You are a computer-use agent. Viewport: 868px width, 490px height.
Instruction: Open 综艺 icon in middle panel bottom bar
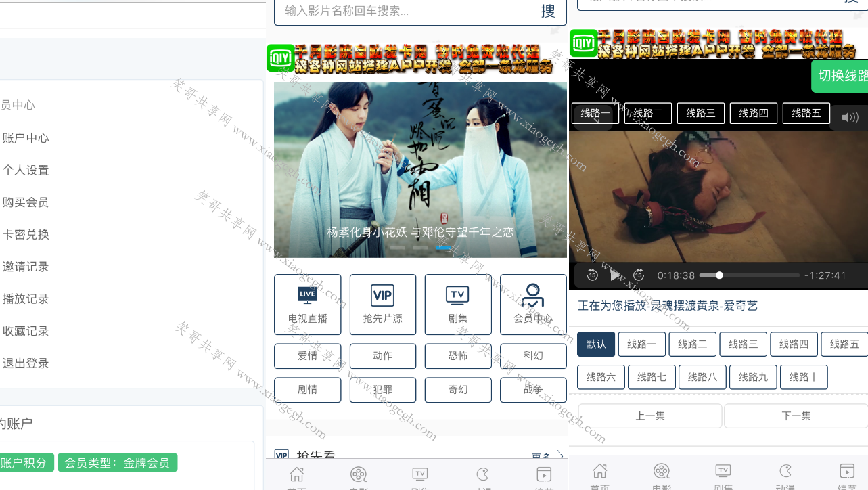point(544,478)
